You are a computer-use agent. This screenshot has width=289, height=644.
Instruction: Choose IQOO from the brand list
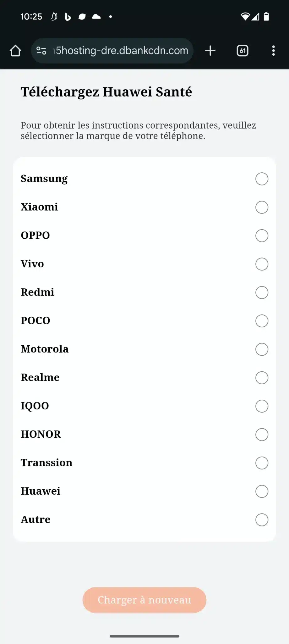(262, 406)
